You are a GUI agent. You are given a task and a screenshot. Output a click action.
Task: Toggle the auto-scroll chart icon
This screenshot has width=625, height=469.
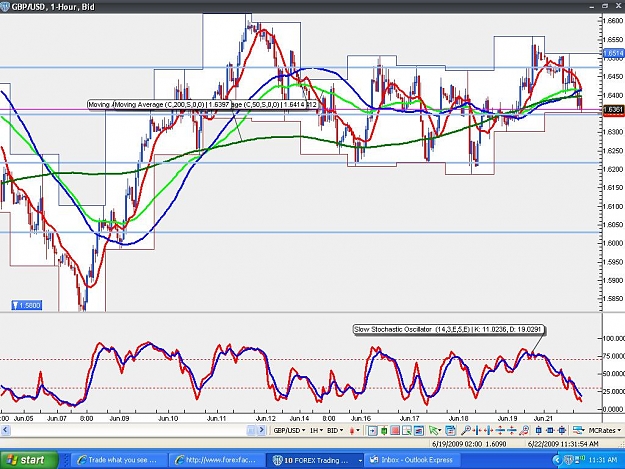click(x=372, y=430)
